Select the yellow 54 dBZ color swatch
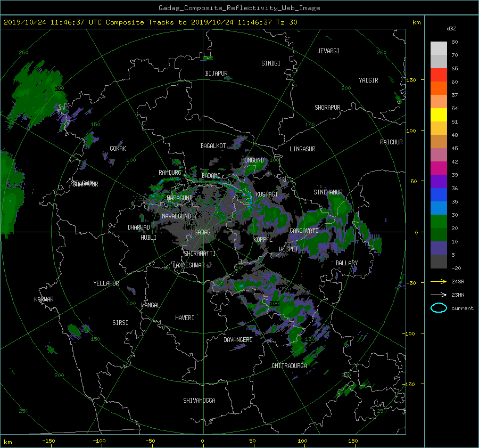Viewport: 479px width, 448px height. [439, 115]
